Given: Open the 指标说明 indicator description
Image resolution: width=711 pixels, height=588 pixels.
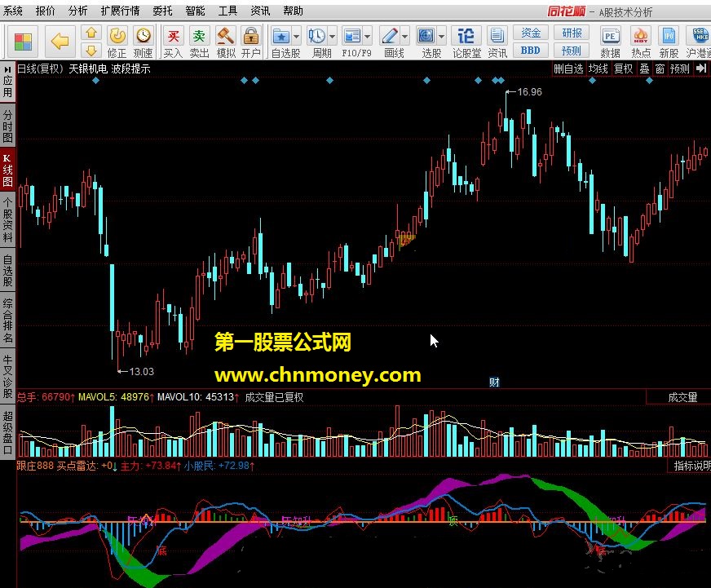Looking at the screenshot, I should click(x=690, y=466).
